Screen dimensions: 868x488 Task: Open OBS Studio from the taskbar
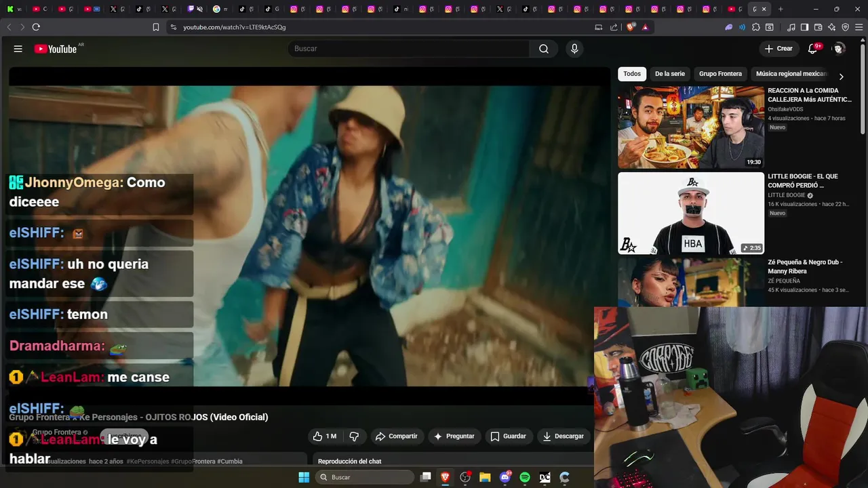465,477
